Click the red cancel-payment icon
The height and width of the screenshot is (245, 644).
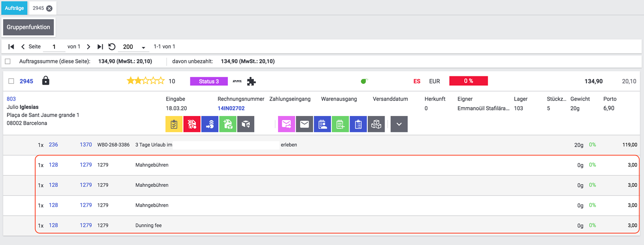[x=192, y=124]
